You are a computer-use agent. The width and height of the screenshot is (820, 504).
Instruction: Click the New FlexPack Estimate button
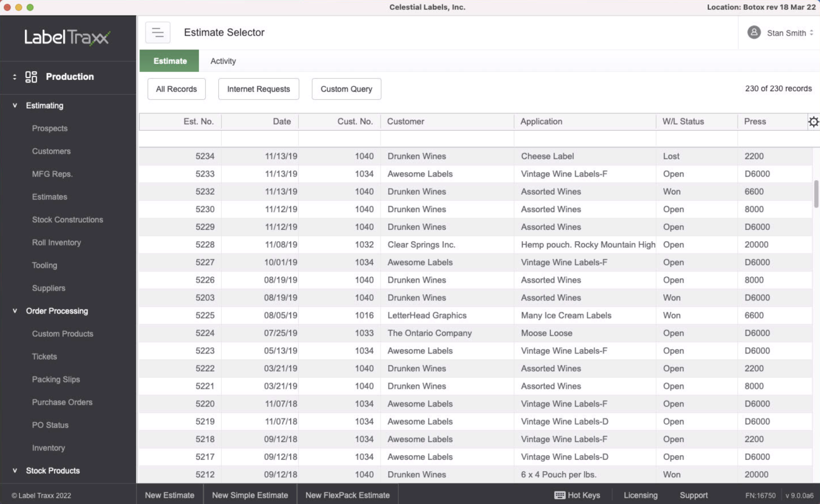[x=348, y=495]
